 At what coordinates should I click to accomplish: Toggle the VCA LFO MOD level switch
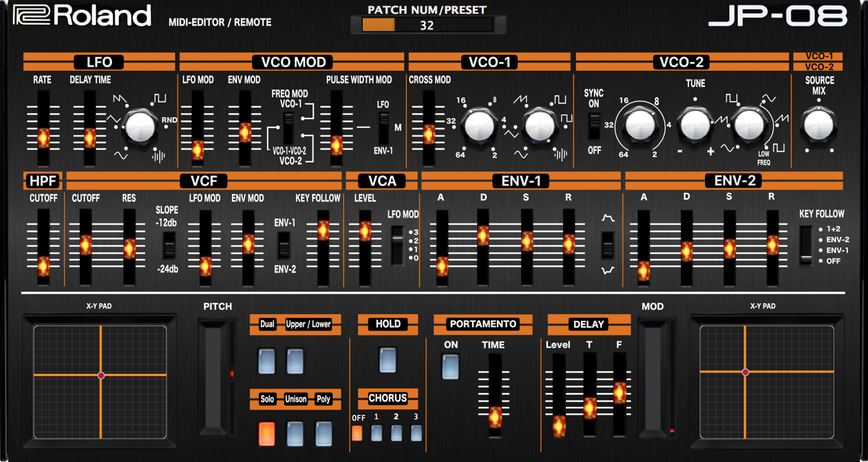[397, 244]
